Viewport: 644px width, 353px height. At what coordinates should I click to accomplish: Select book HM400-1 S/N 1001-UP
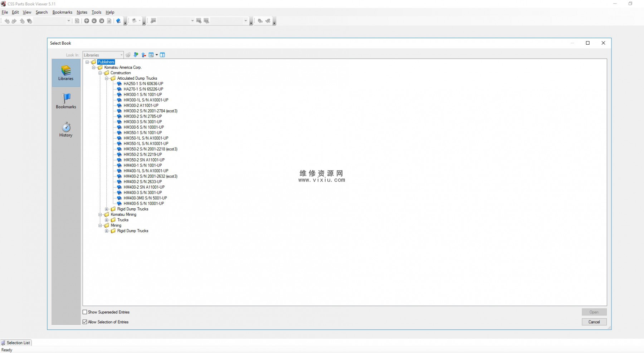click(143, 165)
